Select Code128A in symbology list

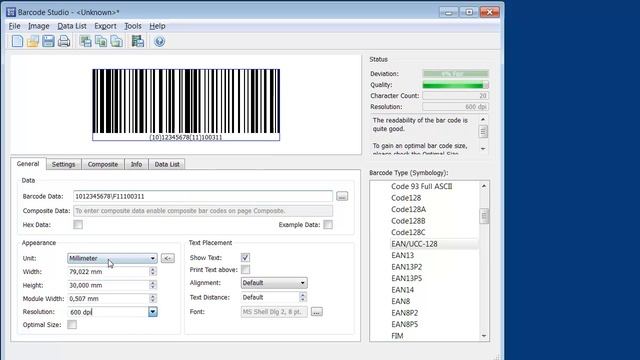tap(408, 209)
